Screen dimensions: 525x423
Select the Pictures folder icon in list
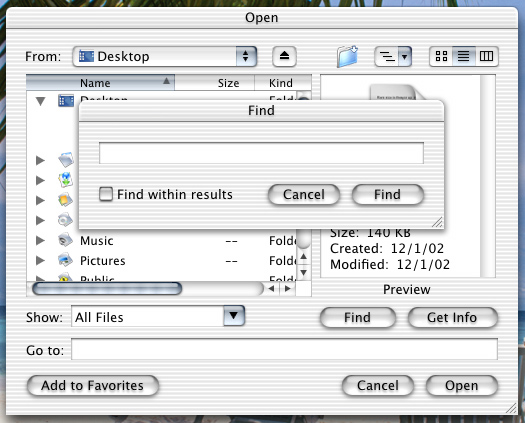[x=65, y=260]
